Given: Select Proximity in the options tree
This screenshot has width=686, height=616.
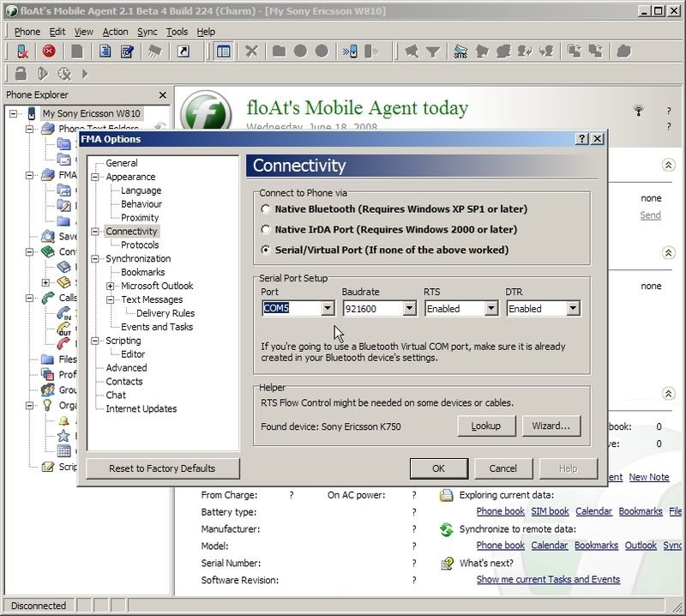Looking at the screenshot, I should coord(140,218).
